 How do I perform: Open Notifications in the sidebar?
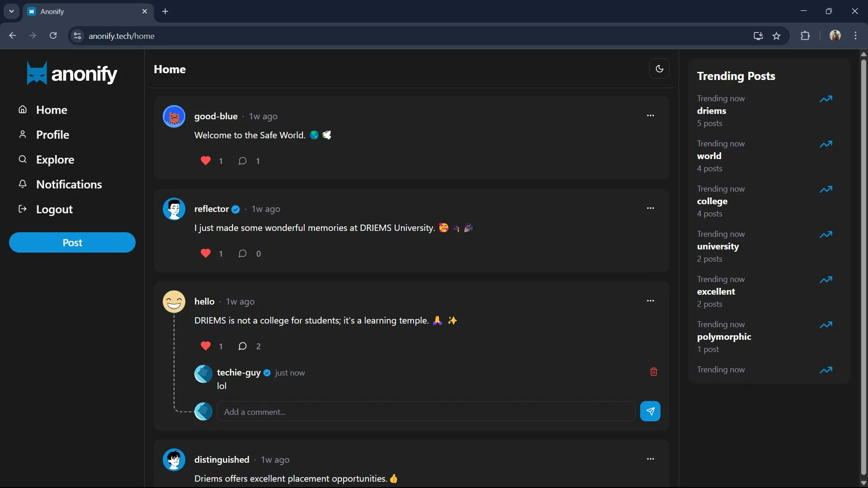click(60, 184)
